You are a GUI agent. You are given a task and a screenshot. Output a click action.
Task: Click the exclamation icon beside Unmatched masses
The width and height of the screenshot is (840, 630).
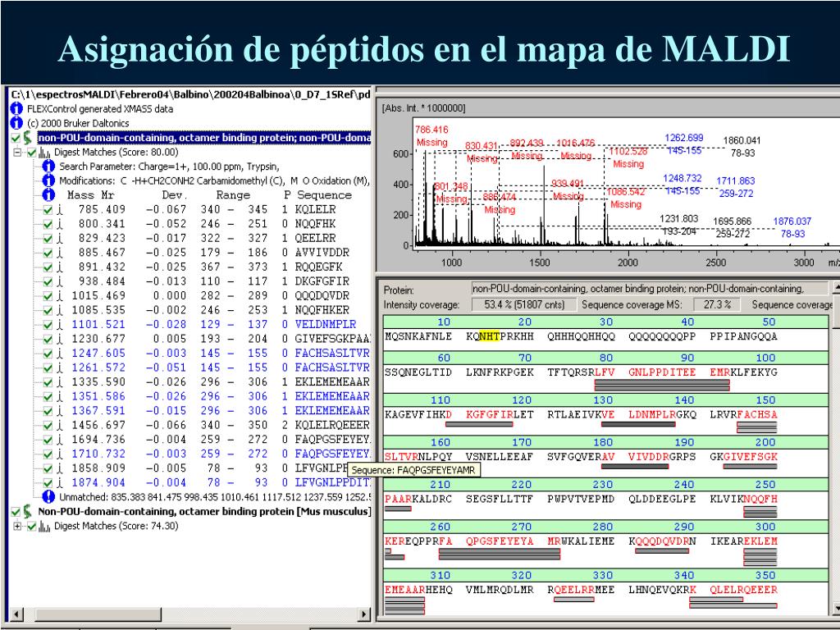pos(48,497)
